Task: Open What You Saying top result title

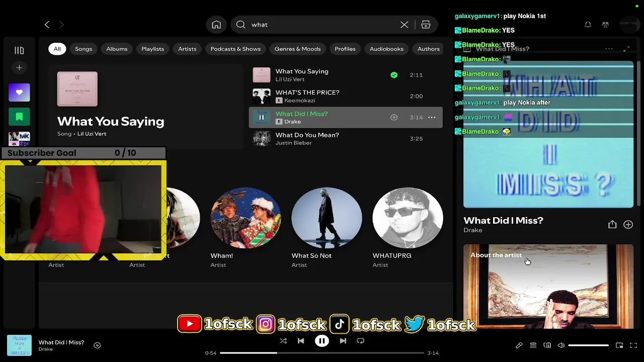Action: tap(111, 121)
